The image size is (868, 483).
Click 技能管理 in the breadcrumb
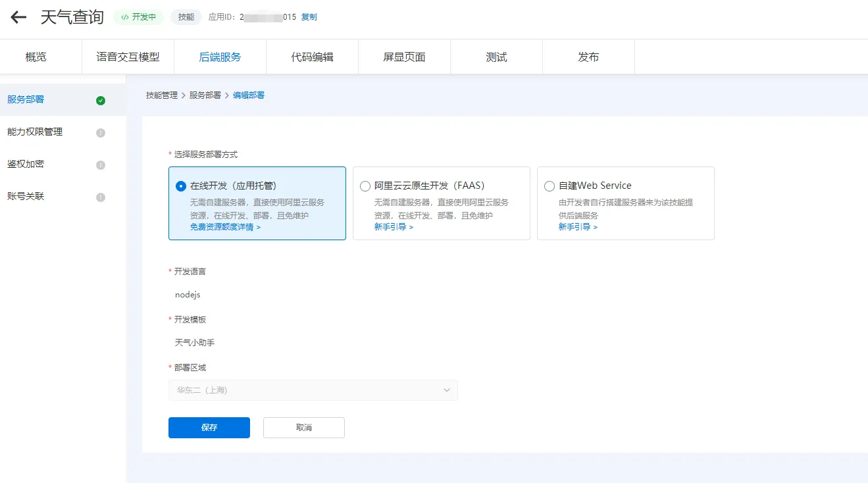(x=162, y=95)
